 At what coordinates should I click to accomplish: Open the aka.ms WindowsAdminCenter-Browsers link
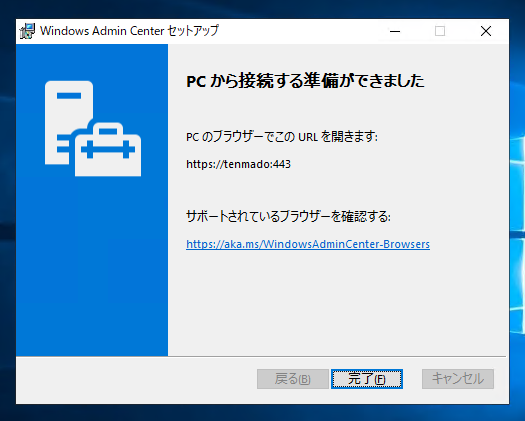(308, 244)
